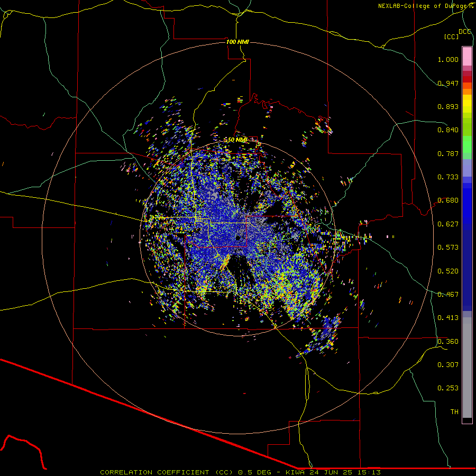Screen dimensions: 476x476
Task: Click the DCC label above color scale
Action: coord(465,32)
